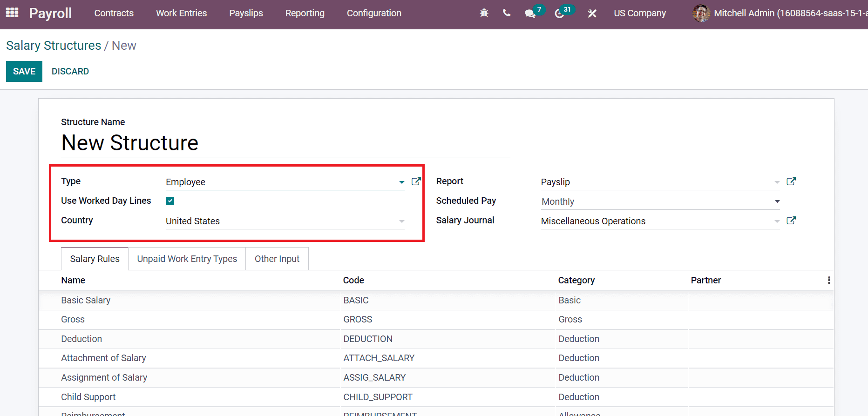Open the phone call icon
Image resolution: width=868 pixels, height=416 pixels.
pos(507,13)
